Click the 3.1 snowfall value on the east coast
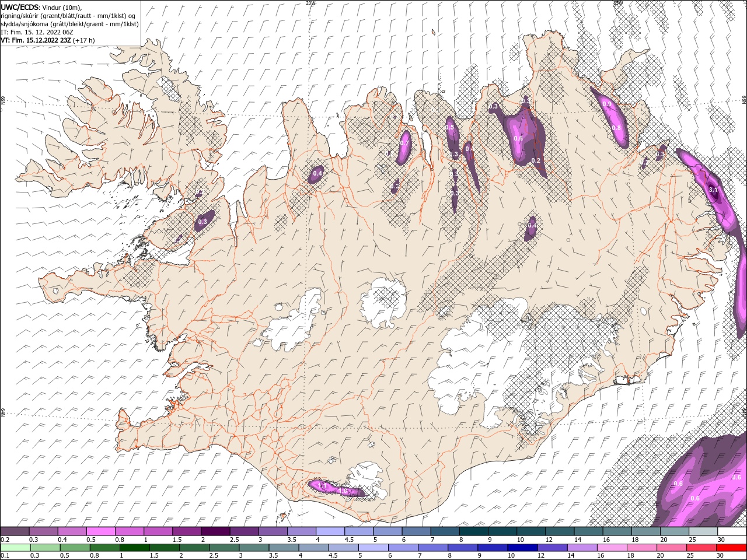 pyautogui.click(x=713, y=190)
